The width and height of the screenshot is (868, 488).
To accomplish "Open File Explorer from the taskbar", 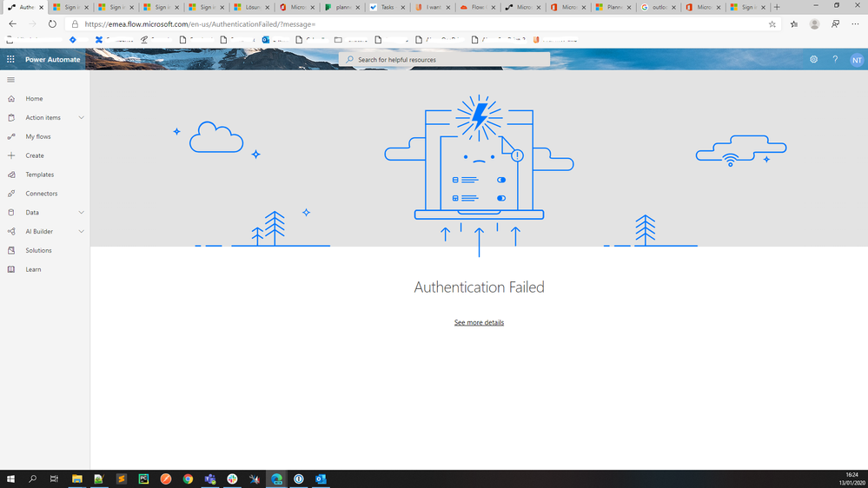I will (x=77, y=479).
